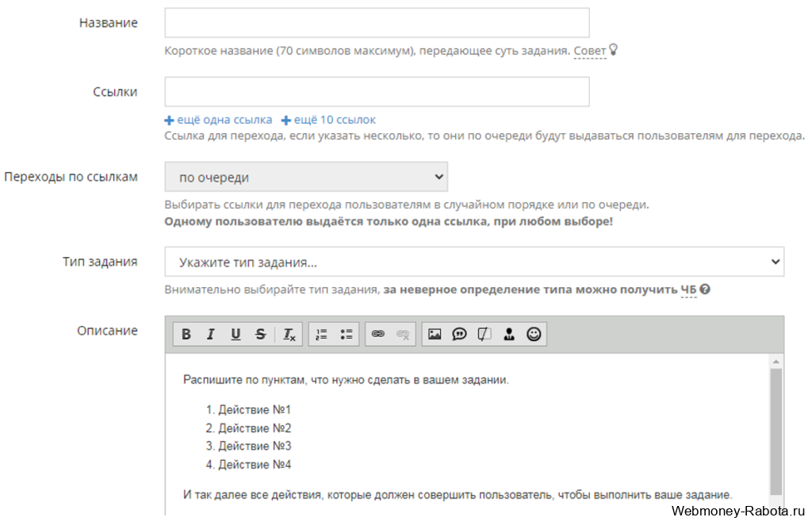Insert image into description
The image size is (812, 525).
(x=435, y=334)
